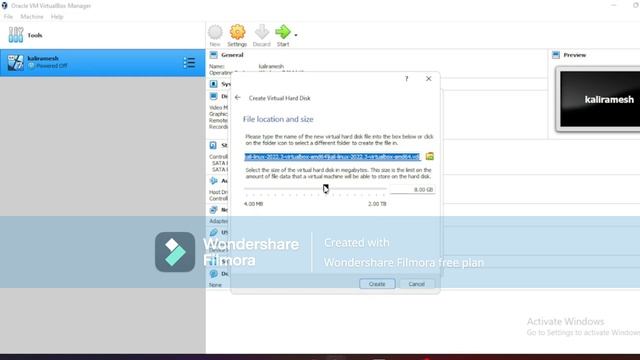The height and width of the screenshot is (360, 640).
Task: Click the Create button
Action: pyautogui.click(x=377, y=284)
